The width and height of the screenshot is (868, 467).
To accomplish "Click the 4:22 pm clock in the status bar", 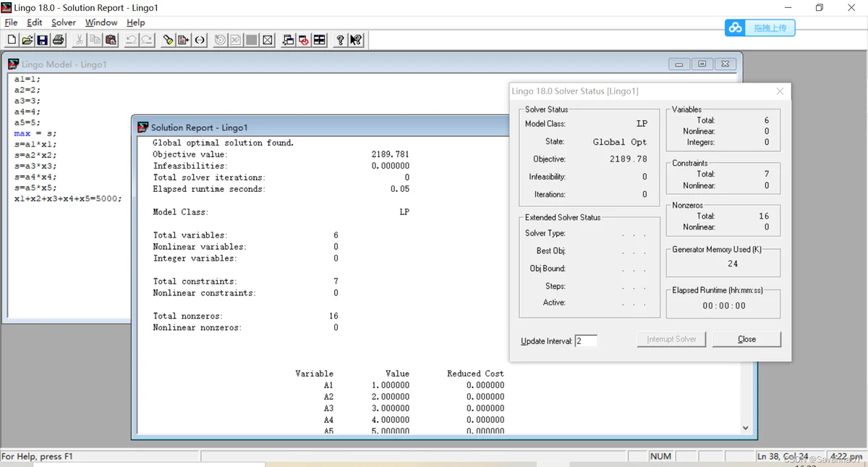I will pos(847,457).
